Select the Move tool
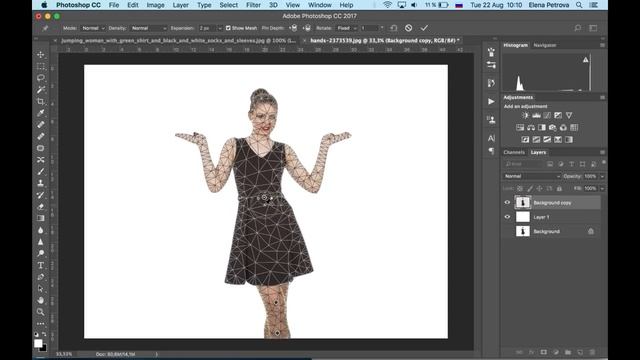This screenshot has height=360, width=640. pos(41,54)
